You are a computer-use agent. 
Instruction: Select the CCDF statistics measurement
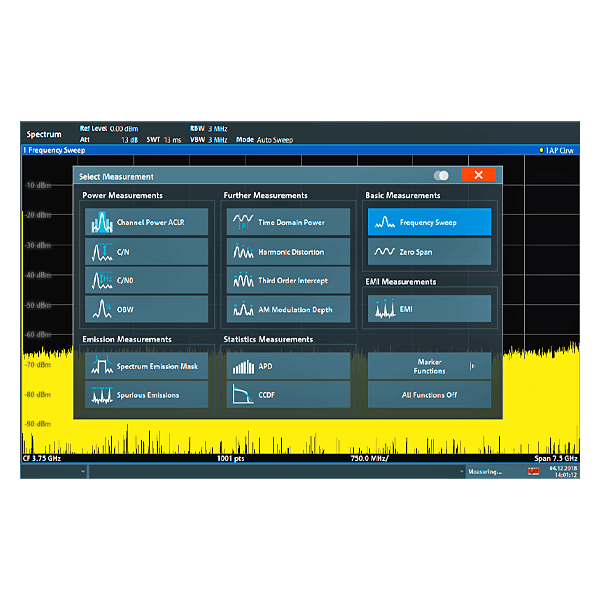pyautogui.click(x=289, y=395)
